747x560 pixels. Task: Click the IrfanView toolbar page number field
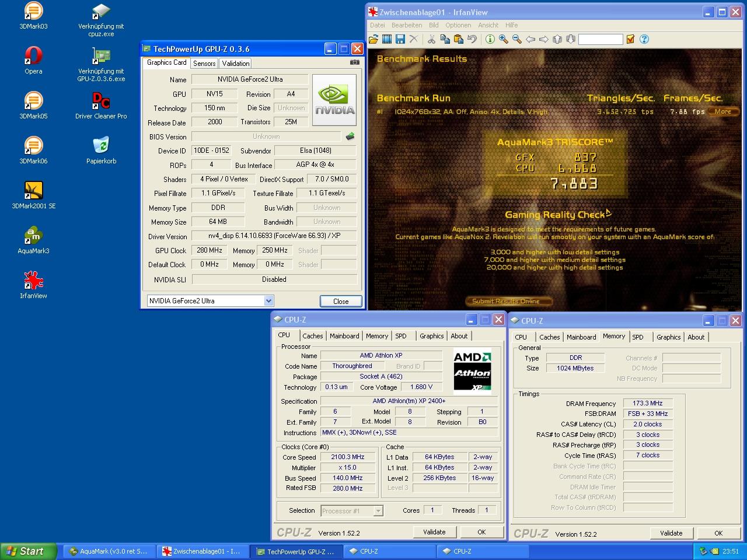click(x=601, y=39)
